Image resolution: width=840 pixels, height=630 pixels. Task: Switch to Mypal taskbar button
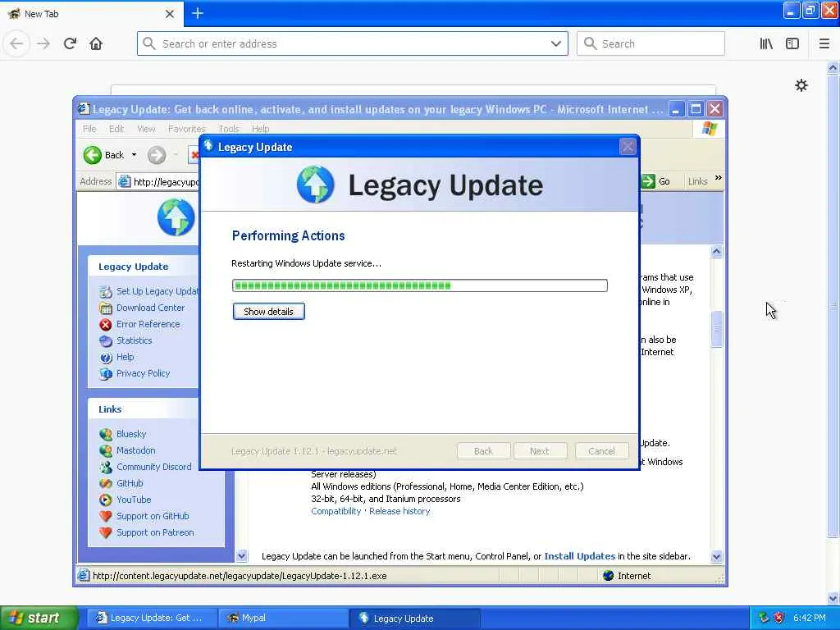pos(283,618)
